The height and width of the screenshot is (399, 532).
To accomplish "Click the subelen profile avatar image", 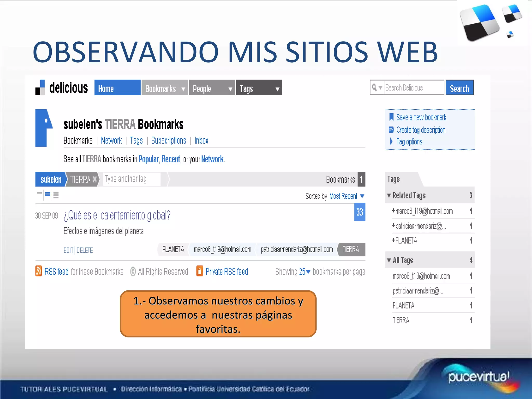I will [44, 128].
